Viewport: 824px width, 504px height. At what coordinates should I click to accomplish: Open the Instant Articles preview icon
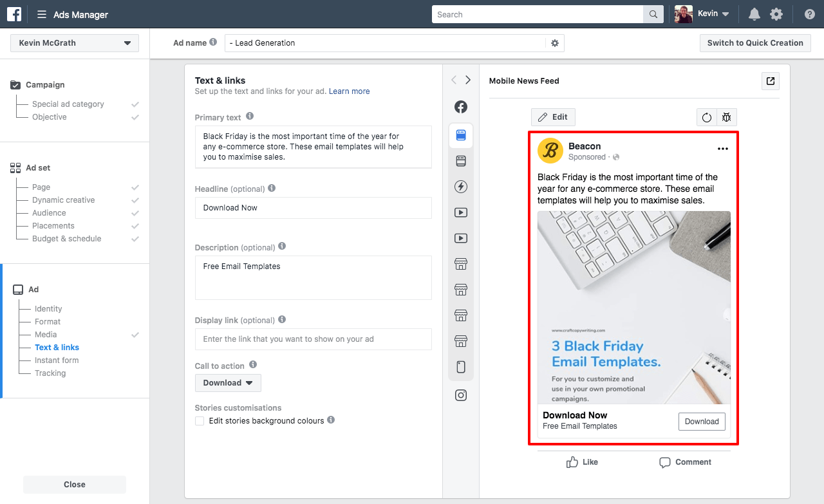pos(461,187)
